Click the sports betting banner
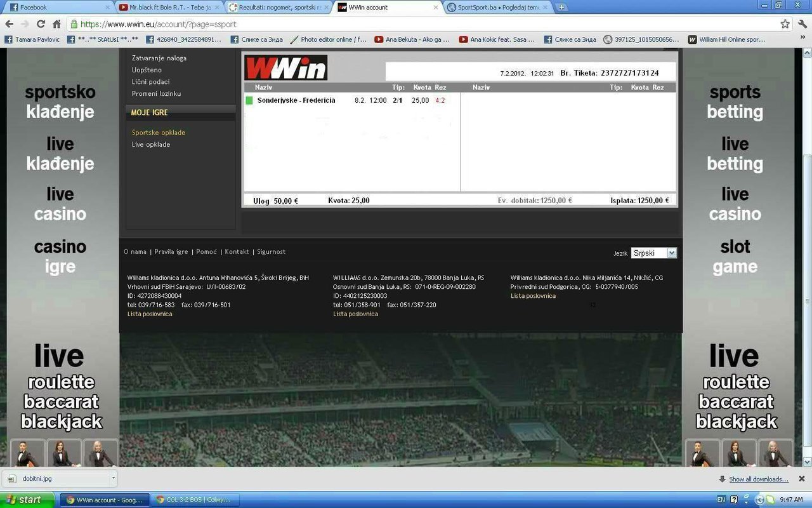This screenshot has height=508, width=812. click(x=735, y=102)
